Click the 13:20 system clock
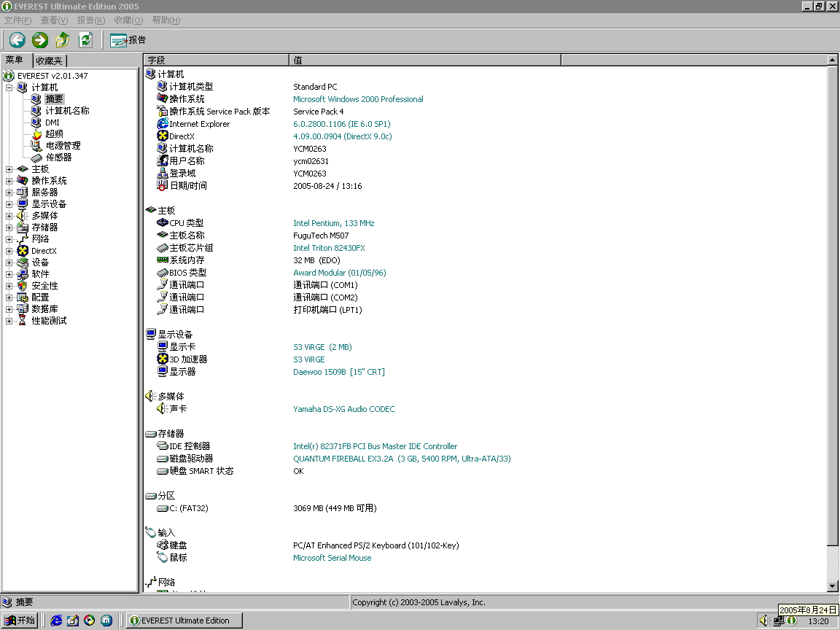840x630 pixels. click(x=818, y=621)
